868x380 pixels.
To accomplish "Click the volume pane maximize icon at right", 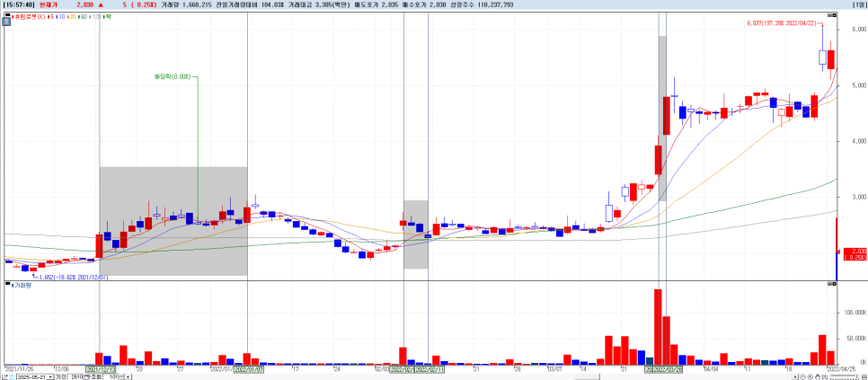I will pyautogui.click(x=829, y=284).
